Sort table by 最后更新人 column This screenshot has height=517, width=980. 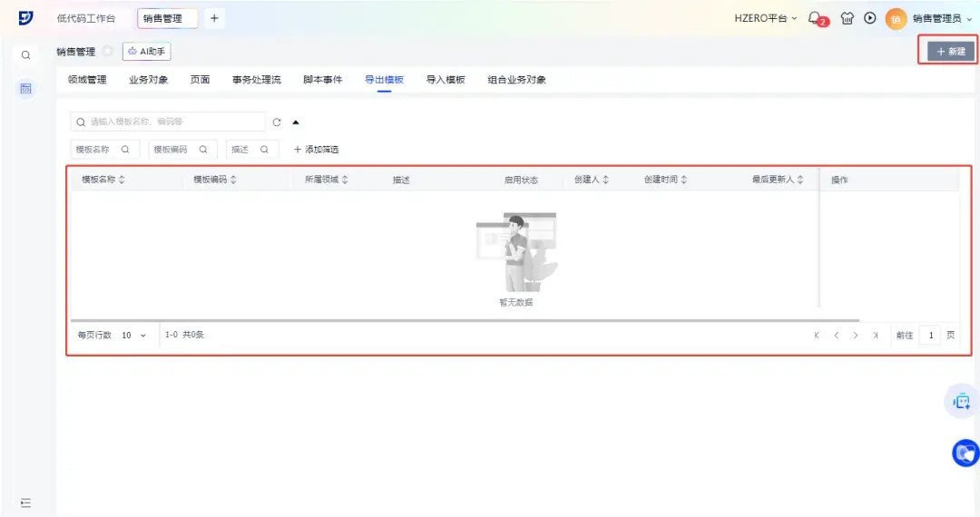(x=800, y=180)
